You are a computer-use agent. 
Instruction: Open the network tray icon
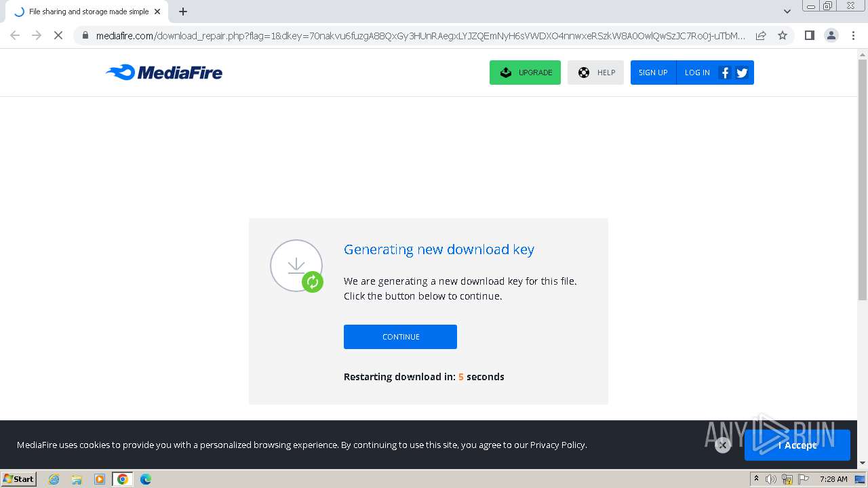[787, 479]
